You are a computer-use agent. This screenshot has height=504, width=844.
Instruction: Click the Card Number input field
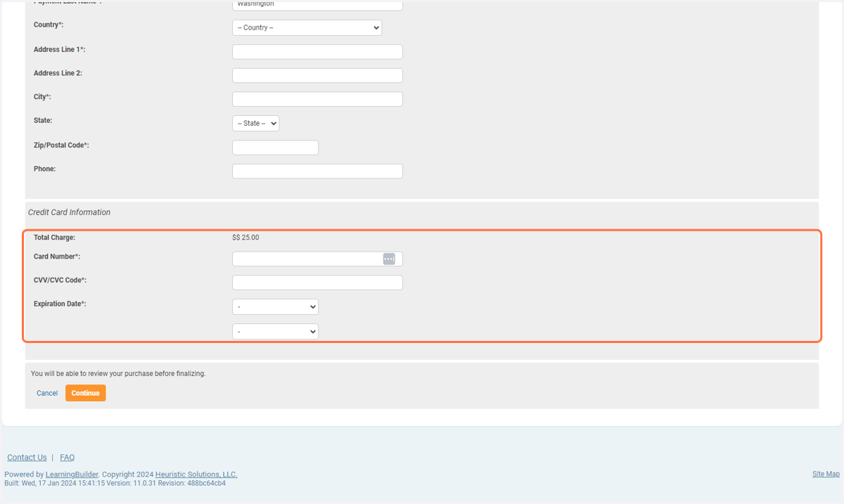(317, 259)
